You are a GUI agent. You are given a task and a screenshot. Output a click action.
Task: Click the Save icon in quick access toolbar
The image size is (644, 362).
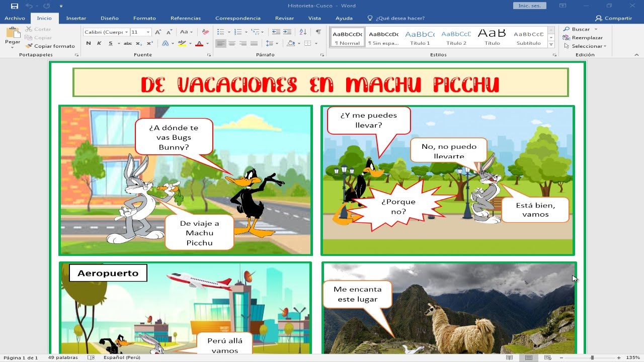(15, 6)
